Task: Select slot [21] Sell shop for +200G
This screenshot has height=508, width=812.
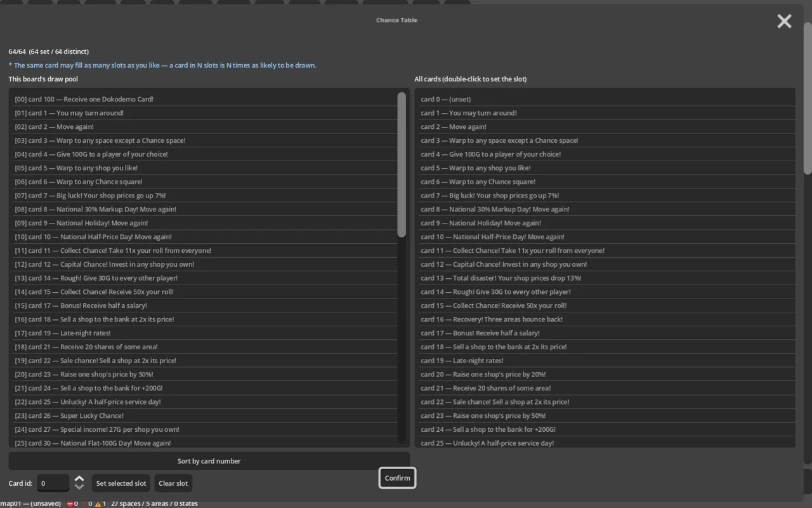Action: (x=206, y=388)
